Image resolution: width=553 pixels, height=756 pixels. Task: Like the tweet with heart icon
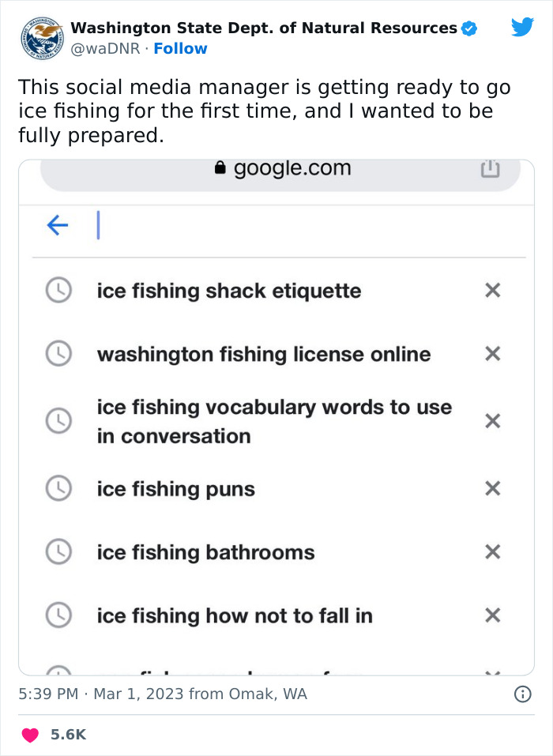[x=30, y=735]
